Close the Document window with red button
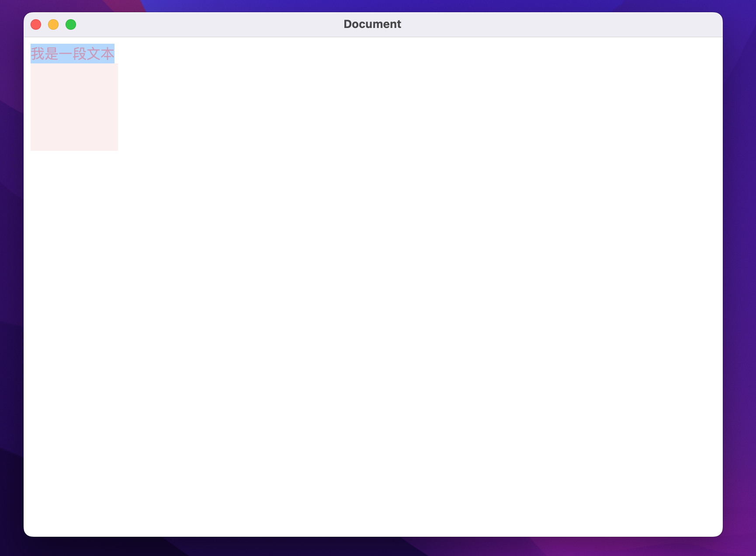Viewport: 756px width, 556px height. [36, 24]
